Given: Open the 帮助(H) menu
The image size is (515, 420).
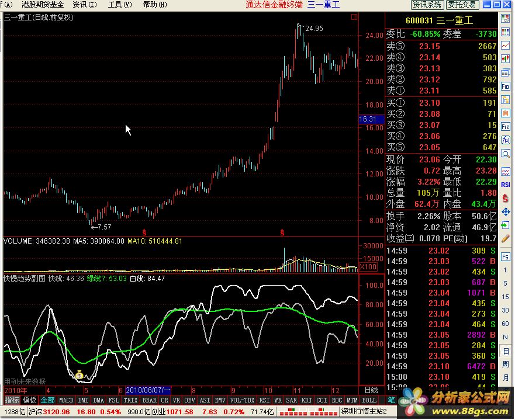Looking at the screenshot, I should pos(155,5).
